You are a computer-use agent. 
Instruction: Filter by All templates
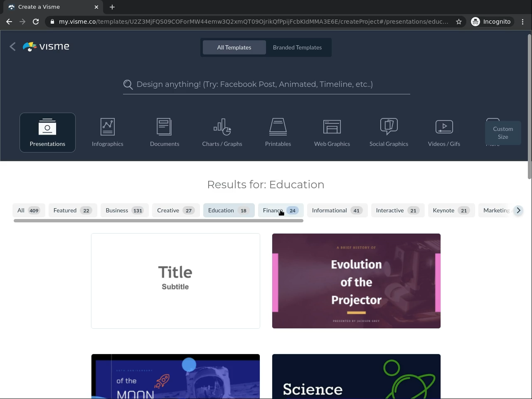coord(28,210)
